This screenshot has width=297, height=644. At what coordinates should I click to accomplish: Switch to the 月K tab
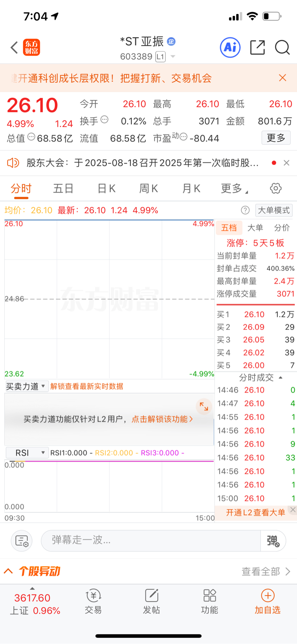(x=191, y=189)
